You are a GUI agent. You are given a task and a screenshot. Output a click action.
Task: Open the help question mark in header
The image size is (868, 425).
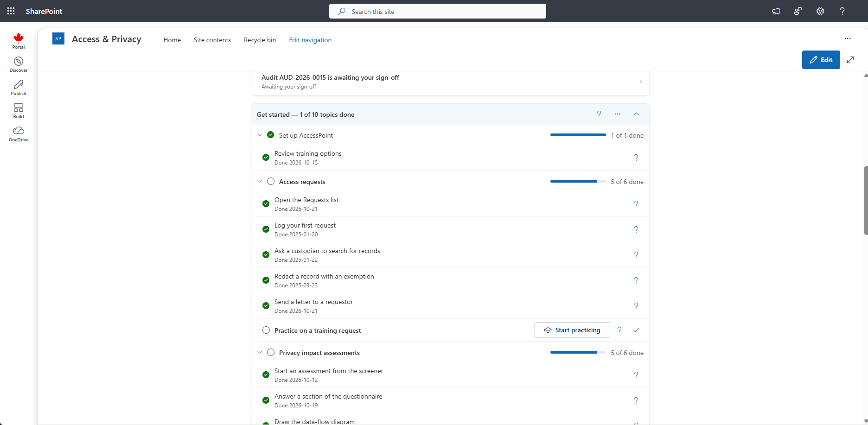pyautogui.click(x=842, y=11)
